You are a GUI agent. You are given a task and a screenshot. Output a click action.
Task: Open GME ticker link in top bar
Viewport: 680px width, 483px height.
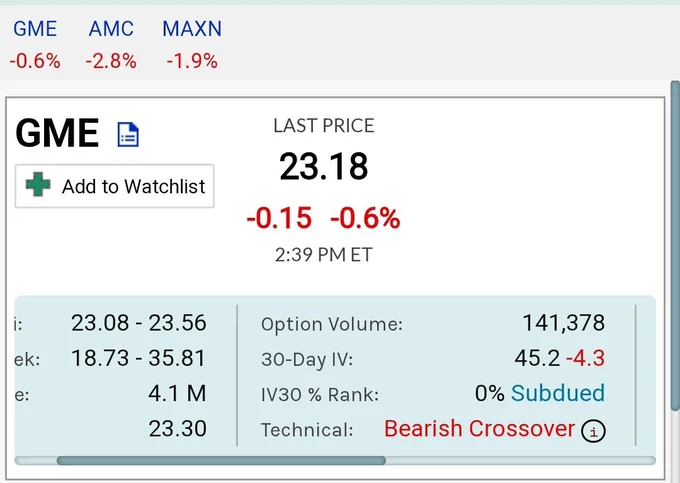[35, 29]
